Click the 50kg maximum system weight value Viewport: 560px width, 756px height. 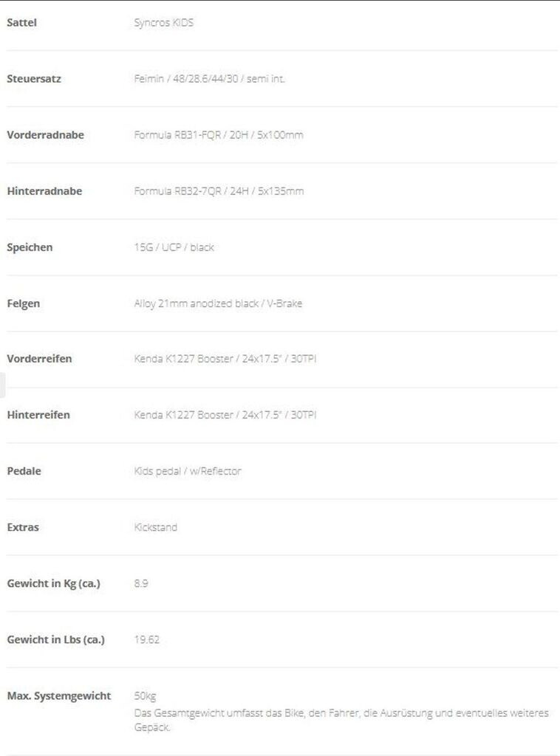[x=145, y=696]
